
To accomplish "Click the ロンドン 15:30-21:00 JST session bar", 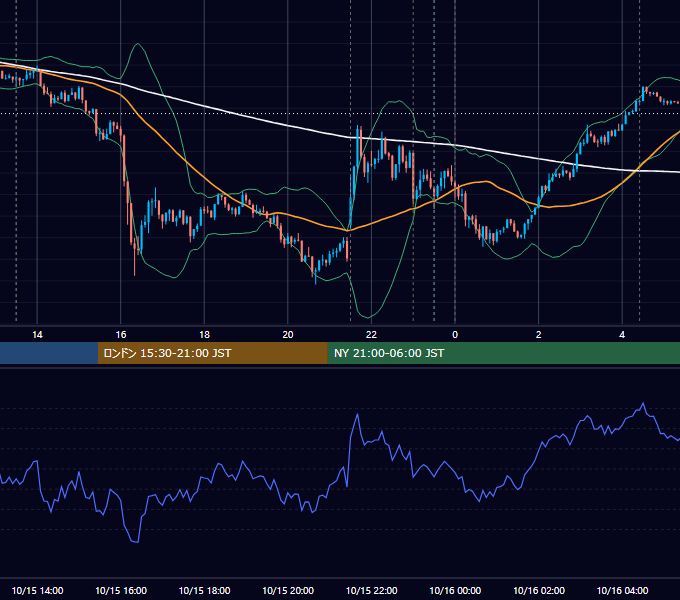I will 212,353.
